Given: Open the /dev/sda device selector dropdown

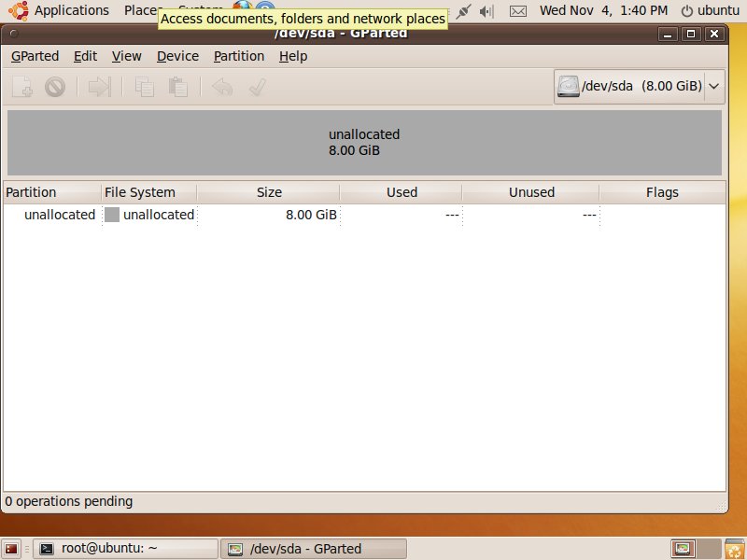Looking at the screenshot, I should (x=640, y=87).
